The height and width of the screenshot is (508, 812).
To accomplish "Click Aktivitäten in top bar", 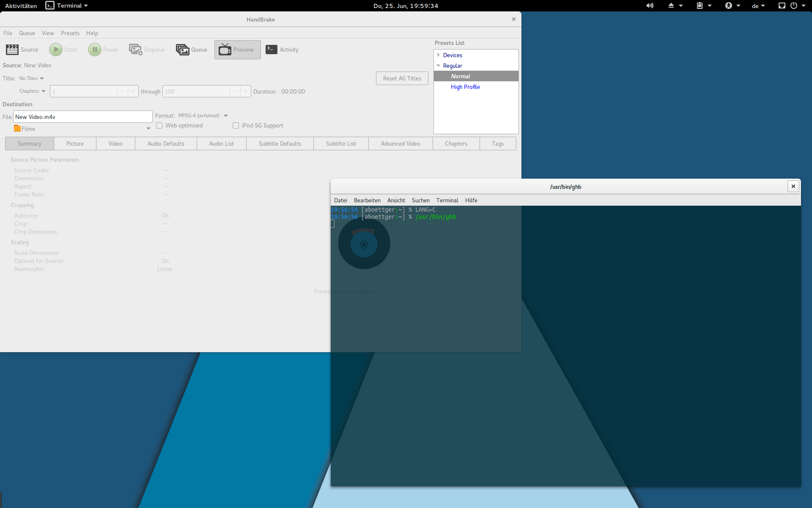I will point(21,6).
